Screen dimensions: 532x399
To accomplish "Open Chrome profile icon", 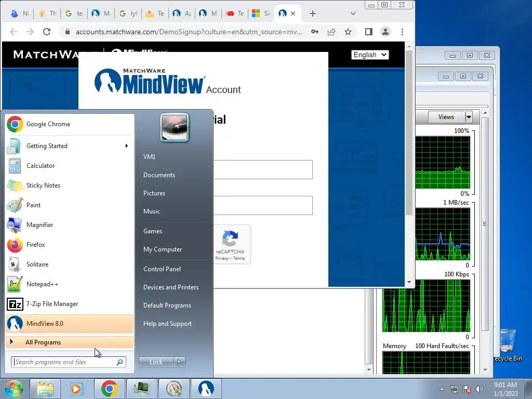I will click(385, 32).
